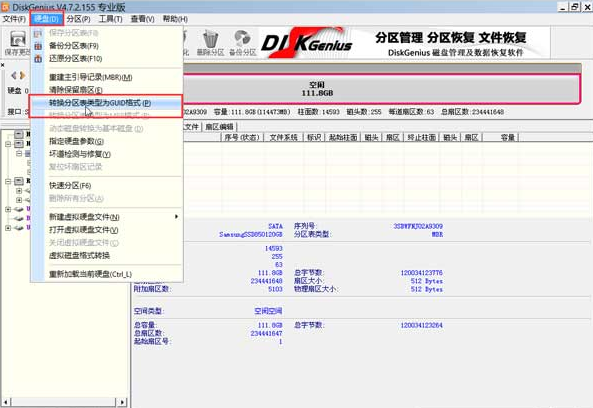Screen dimensions: 593x408
Task: Choose 备份分区表(F9) from menu
Action: point(107,46)
